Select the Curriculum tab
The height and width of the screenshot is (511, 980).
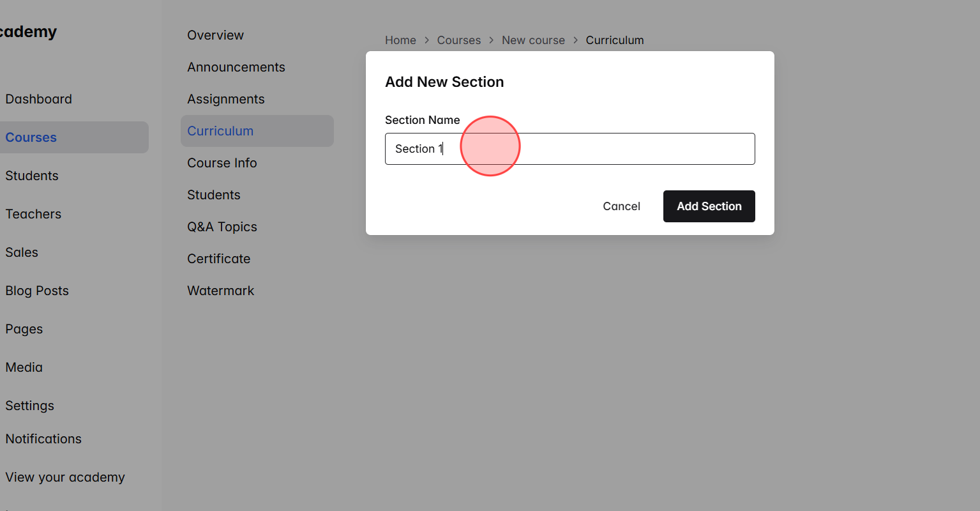(x=220, y=130)
